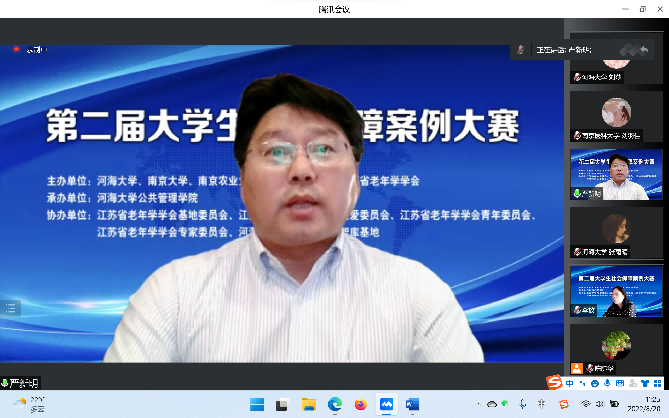Open the weather widget on the taskbar
Screen dimensions: 669x418
point(29,404)
